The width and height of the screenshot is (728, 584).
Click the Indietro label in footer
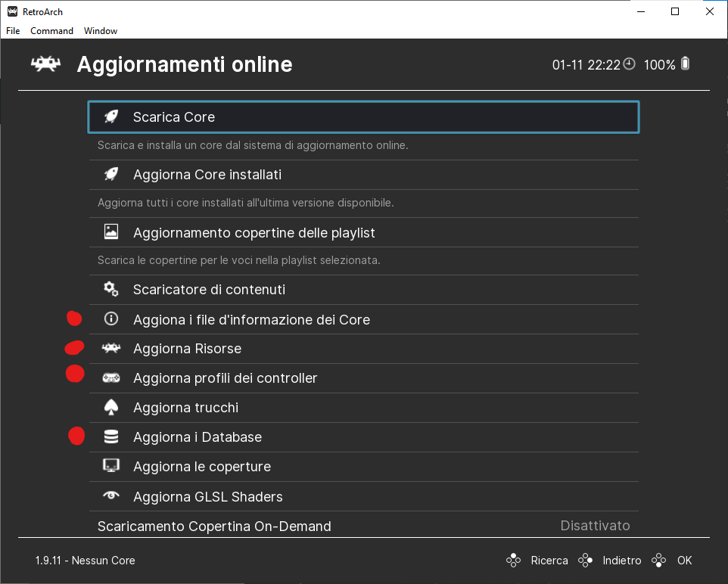(x=622, y=561)
